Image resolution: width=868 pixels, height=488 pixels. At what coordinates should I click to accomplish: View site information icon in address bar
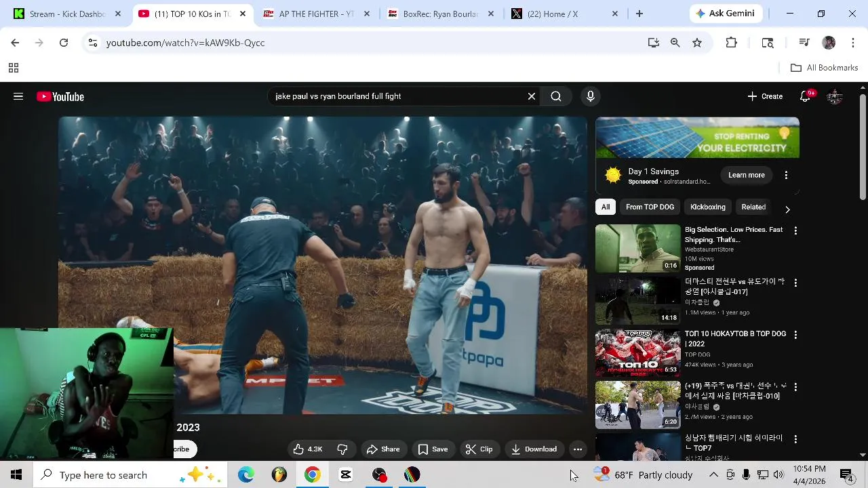93,43
